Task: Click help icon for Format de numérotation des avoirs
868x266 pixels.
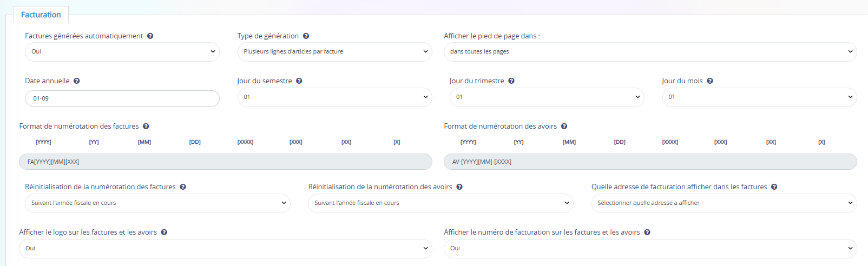Action: (564, 127)
